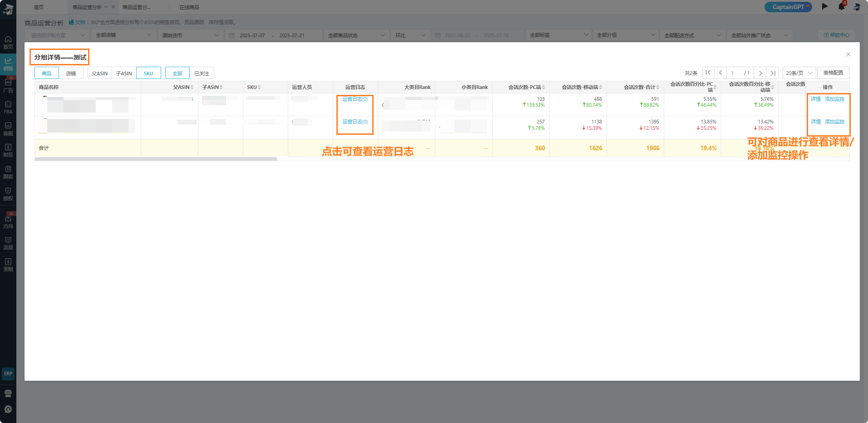This screenshot has height=423, width=868.
Task: Open 全部标签 dropdown
Action: [558, 35]
